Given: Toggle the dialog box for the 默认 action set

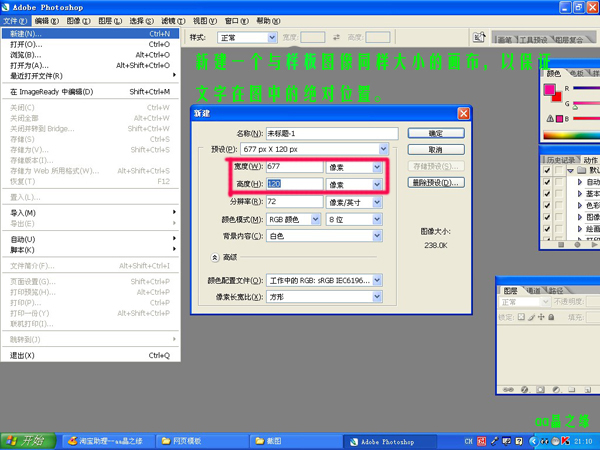Looking at the screenshot, I should (x=559, y=170).
